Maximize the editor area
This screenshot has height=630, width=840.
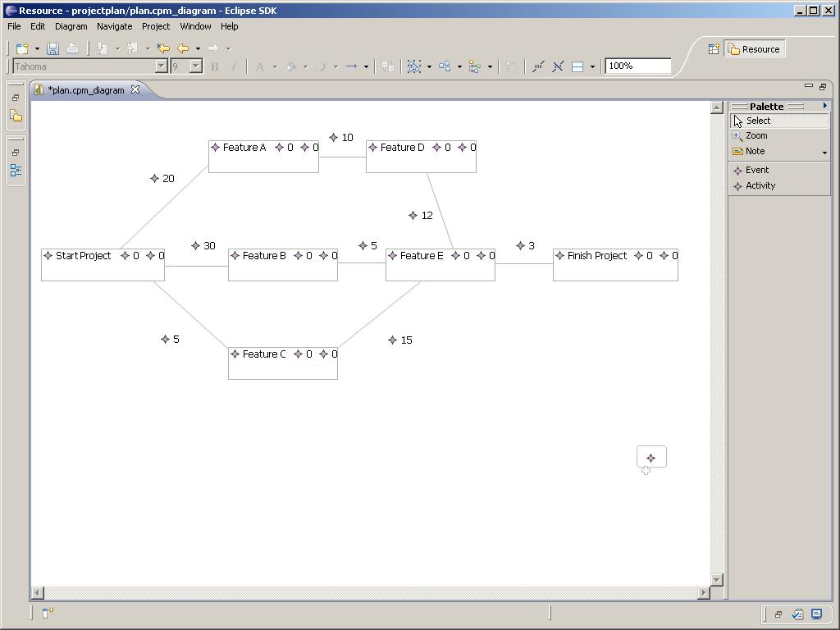(823, 86)
